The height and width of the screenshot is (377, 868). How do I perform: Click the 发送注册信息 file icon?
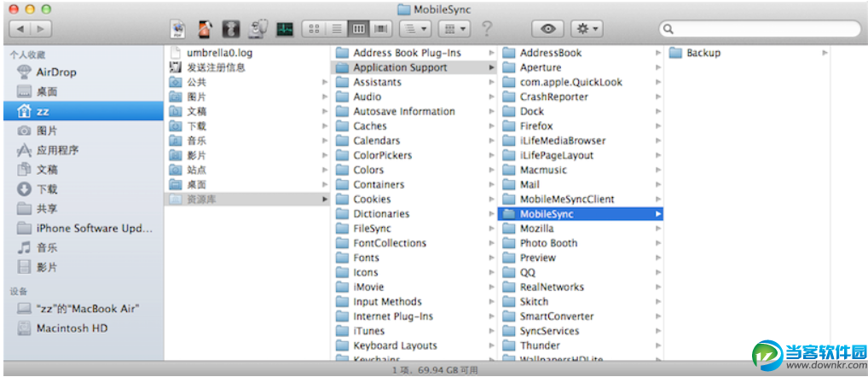click(x=176, y=67)
